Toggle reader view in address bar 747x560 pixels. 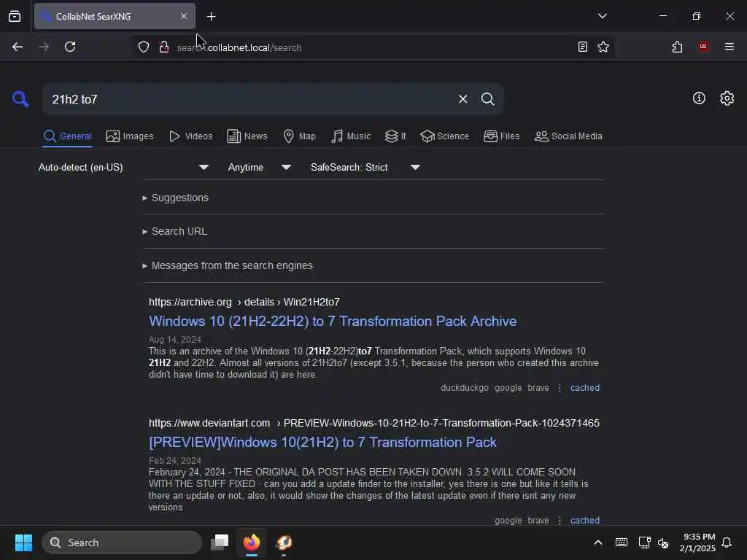pos(582,47)
